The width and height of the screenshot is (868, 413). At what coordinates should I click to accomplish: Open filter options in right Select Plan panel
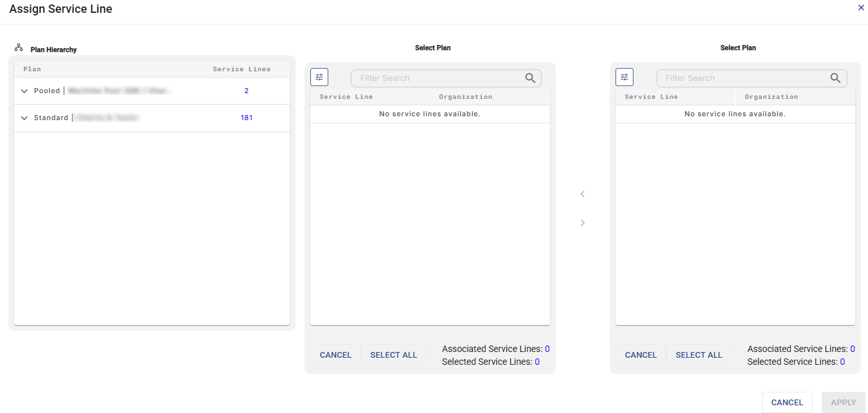[x=624, y=78]
